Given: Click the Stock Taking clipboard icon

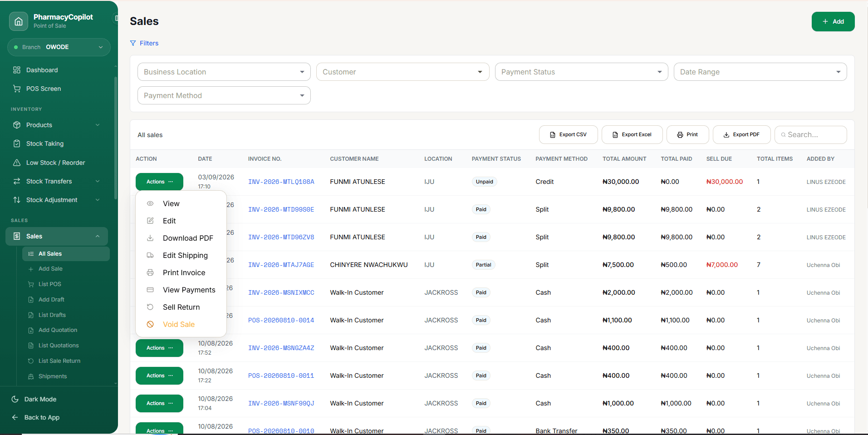Looking at the screenshot, I should pyautogui.click(x=17, y=143).
